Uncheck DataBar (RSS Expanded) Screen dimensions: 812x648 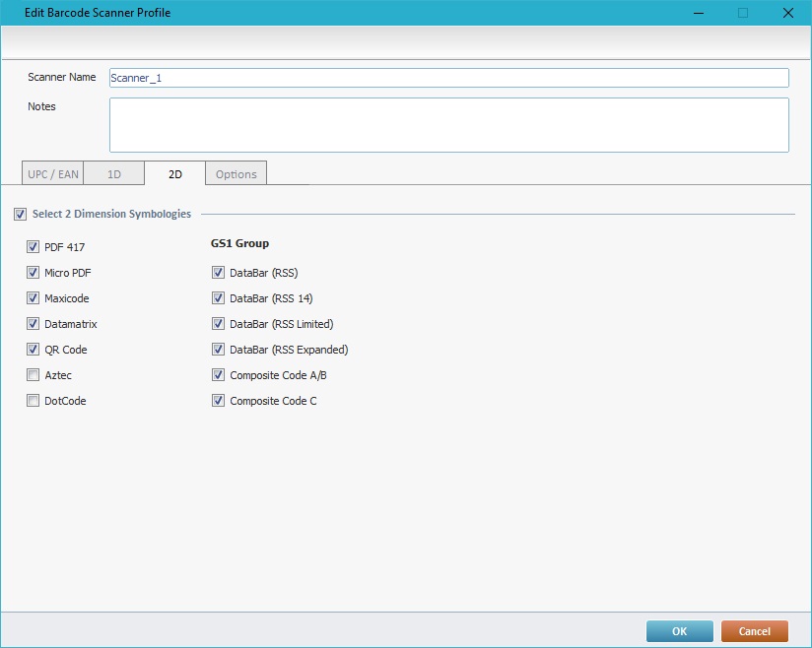pyautogui.click(x=219, y=350)
